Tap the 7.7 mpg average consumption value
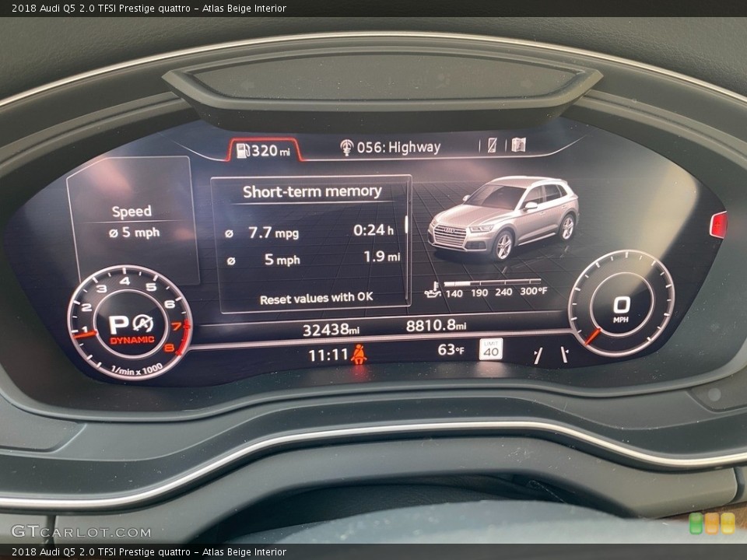Viewport: 747px width, 560px height. 273,233
